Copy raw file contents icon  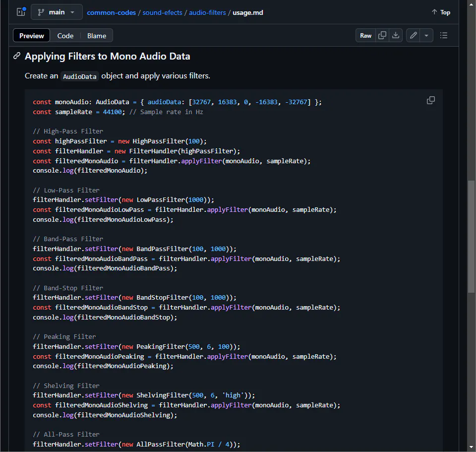click(x=382, y=36)
